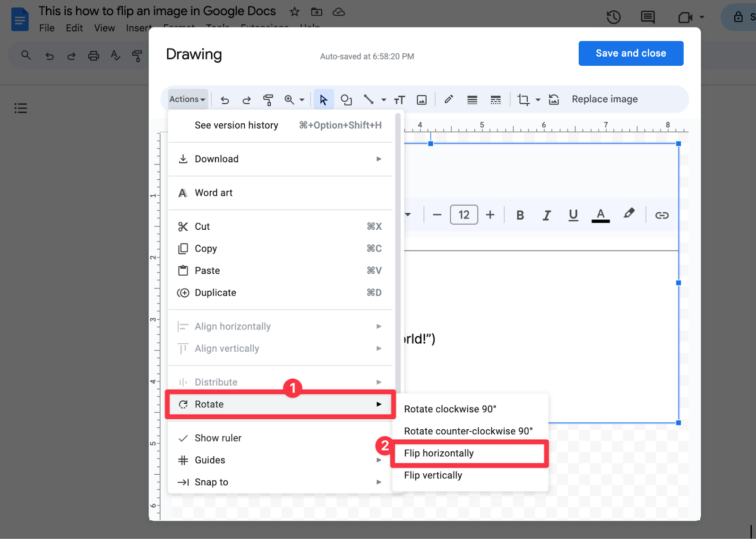Choose Rotate clockwise 90°
Viewport: 756px width, 539px height.
470,409
